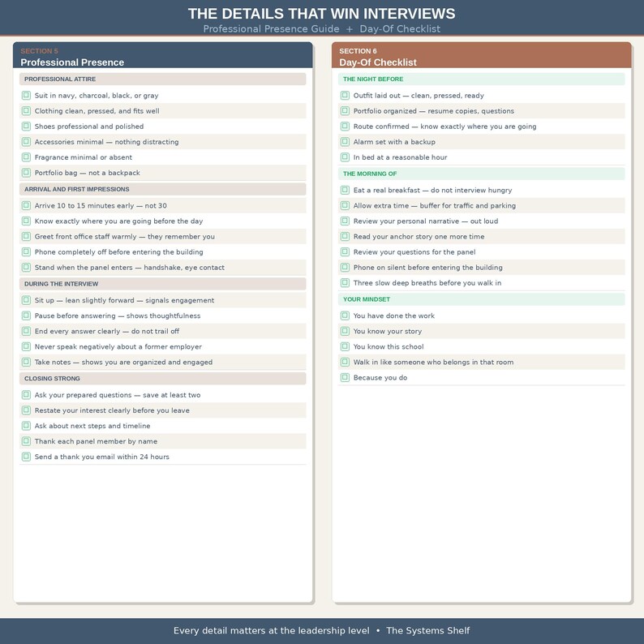This screenshot has height=644, width=644.
Task: Tick the 'Accessories minimal' checkbox
Action: (x=26, y=142)
